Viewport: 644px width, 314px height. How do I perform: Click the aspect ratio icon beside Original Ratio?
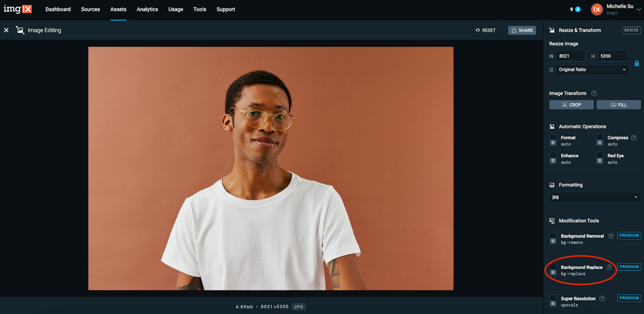[x=551, y=70]
